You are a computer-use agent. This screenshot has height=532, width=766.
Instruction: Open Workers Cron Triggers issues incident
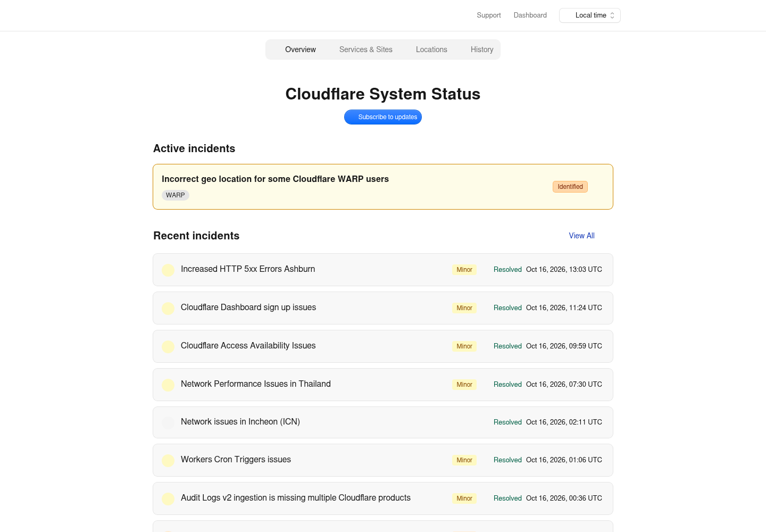383,460
